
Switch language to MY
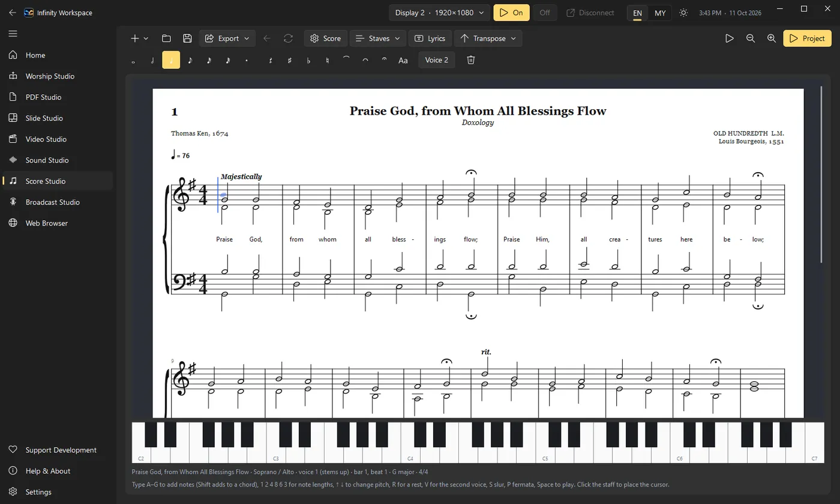click(x=660, y=13)
